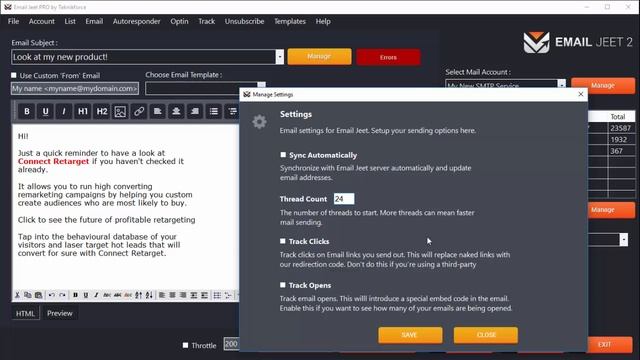Expand the Email Subject dropdown arrow
The image size is (640, 360).
pyautogui.click(x=280, y=57)
